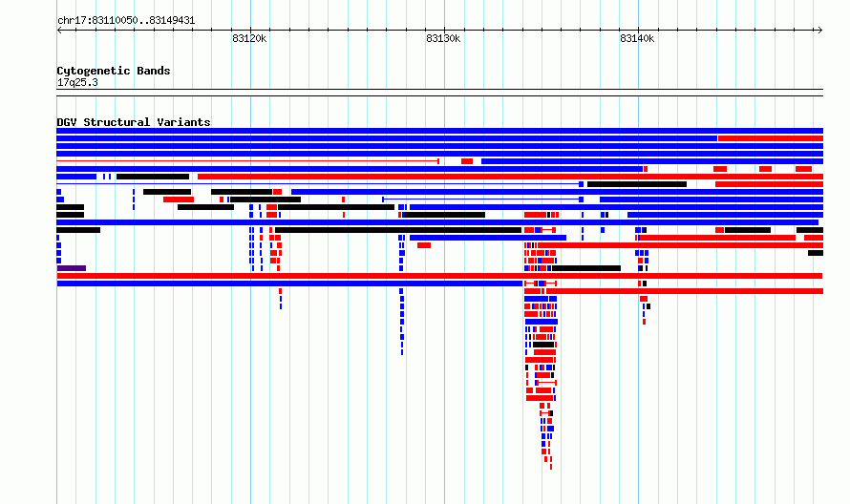Click the long red bar starting near 83117k
850x504 pixels.
(x=510, y=177)
